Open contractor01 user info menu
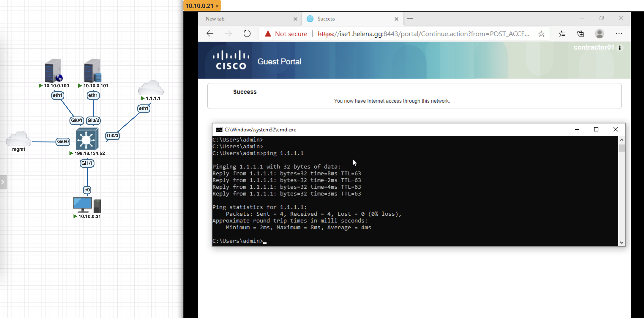The width and height of the screenshot is (644, 318). pyautogui.click(x=619, y=48)
